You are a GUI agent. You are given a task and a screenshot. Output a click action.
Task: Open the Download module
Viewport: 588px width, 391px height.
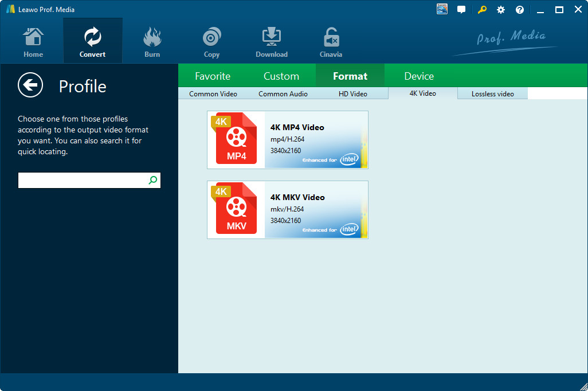[x=271, y=42]
